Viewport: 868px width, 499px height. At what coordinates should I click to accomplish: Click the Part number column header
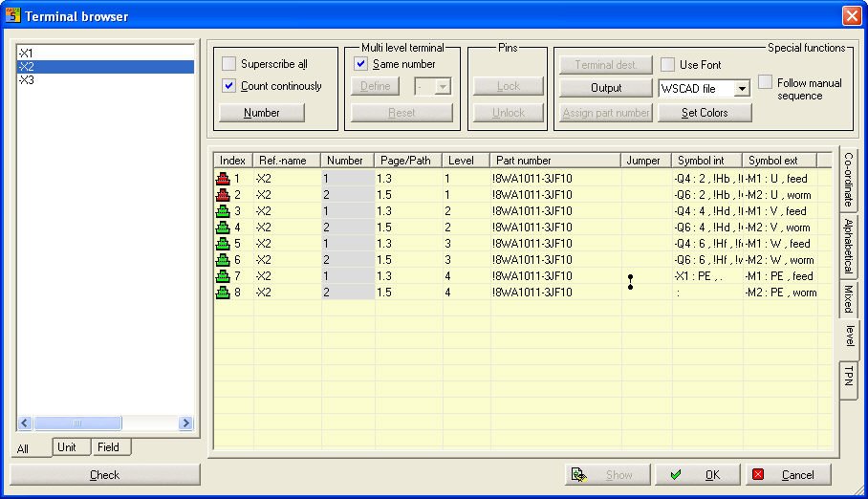coord(555,161)
